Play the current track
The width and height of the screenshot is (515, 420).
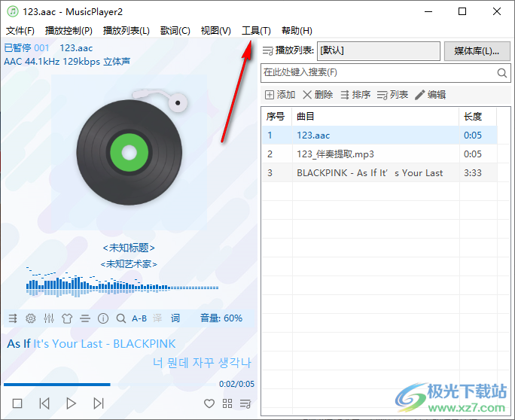[x=72, y=403]
